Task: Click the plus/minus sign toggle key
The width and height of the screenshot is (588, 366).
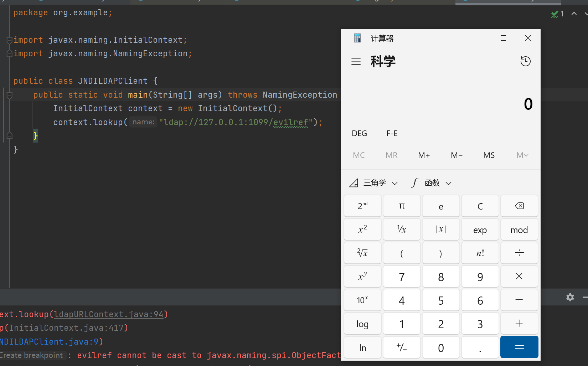Action: [402, 347]
